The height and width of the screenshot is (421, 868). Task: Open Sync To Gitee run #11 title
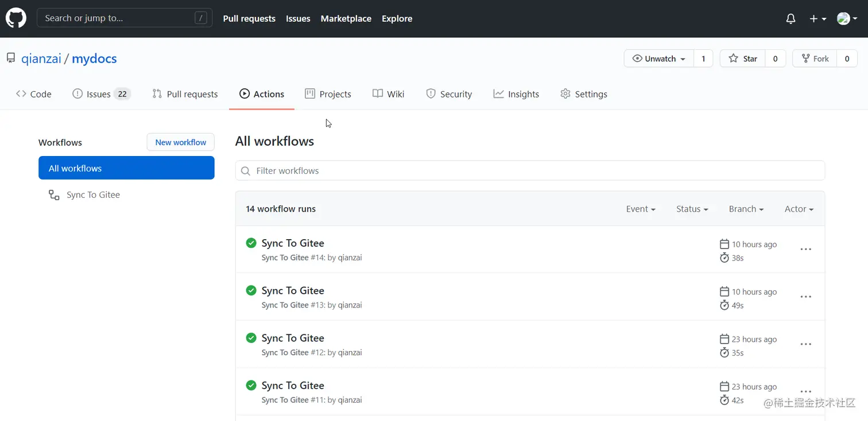tap(293, 385)
